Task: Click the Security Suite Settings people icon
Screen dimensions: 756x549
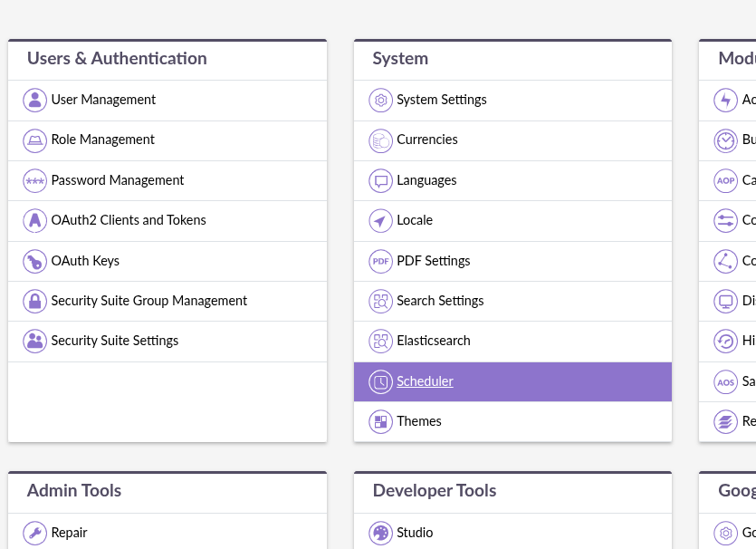Action: point(34,341)
